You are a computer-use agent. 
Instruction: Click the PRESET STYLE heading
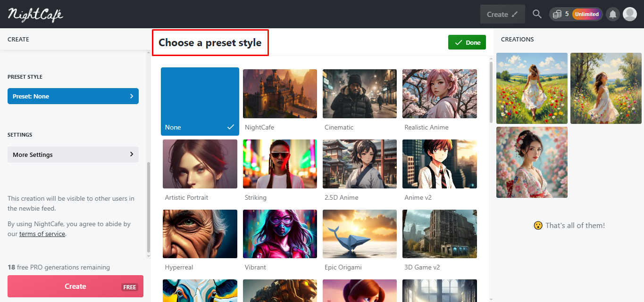pos(25,77)
